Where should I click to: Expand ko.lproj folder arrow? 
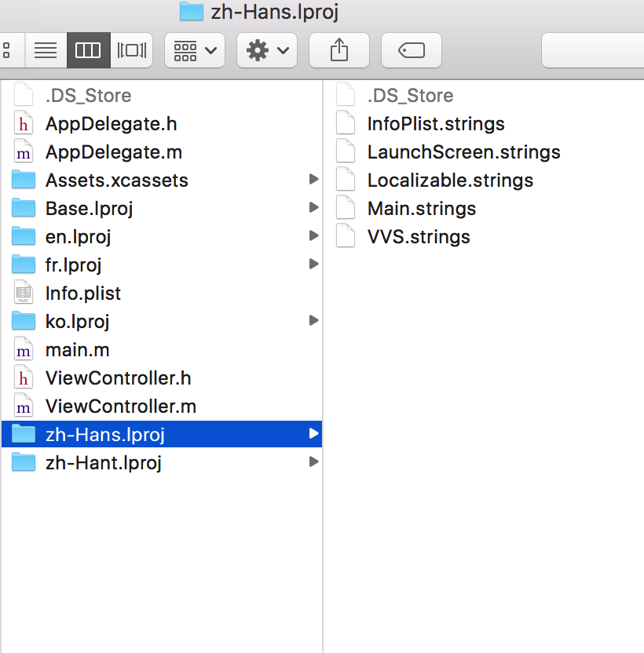(313, 321)
